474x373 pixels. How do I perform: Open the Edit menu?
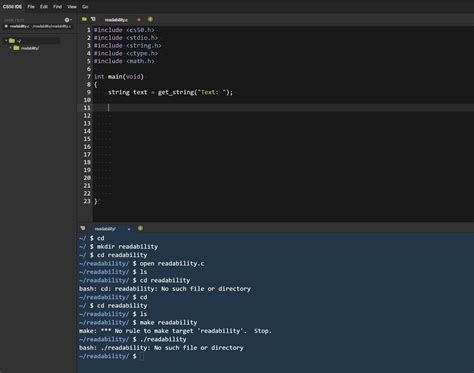(x=44, y=7)
